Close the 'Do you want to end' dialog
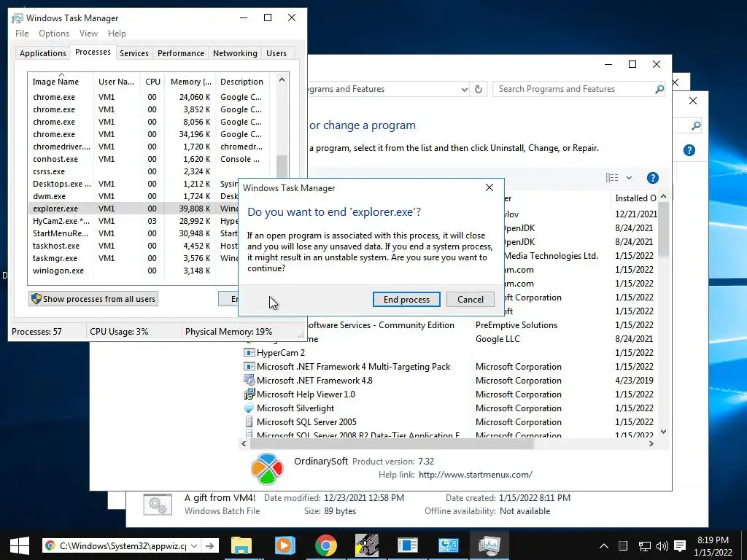The width and height of the screenshot is (747, 560). pos(489,187)
